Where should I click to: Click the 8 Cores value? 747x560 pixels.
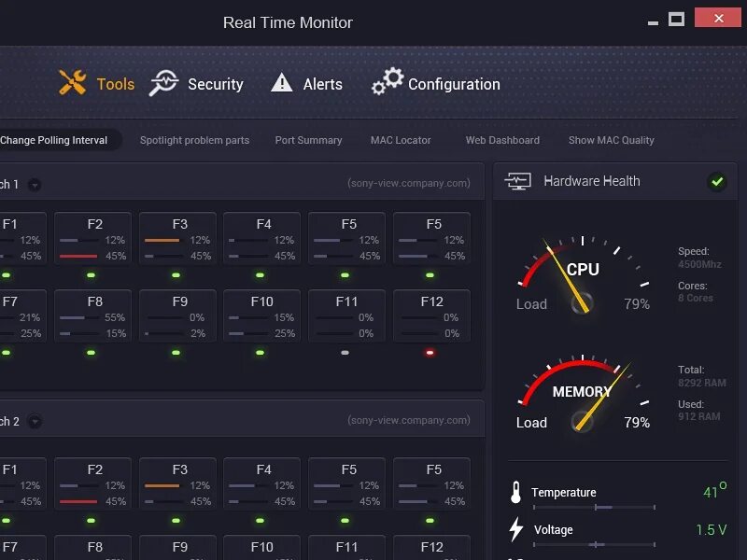(x=696, y=298)
